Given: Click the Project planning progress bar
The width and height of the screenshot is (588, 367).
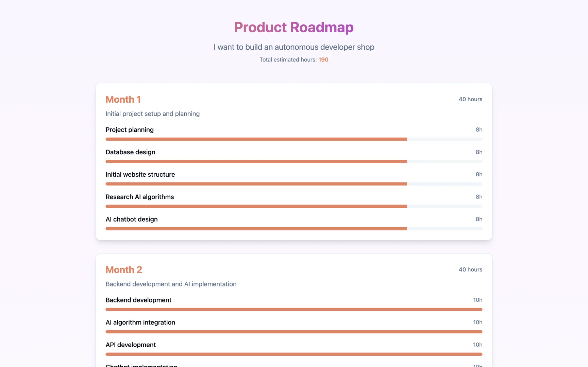Looking at the screenshot, I should [293, 139].
